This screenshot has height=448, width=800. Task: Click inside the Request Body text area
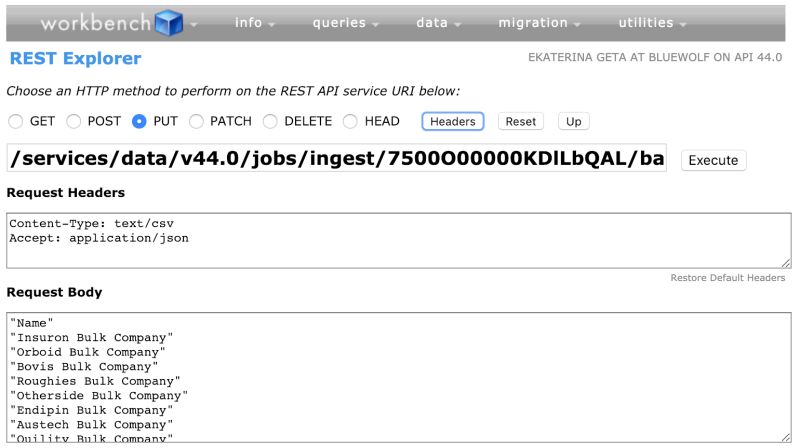(x=398, y=378)
